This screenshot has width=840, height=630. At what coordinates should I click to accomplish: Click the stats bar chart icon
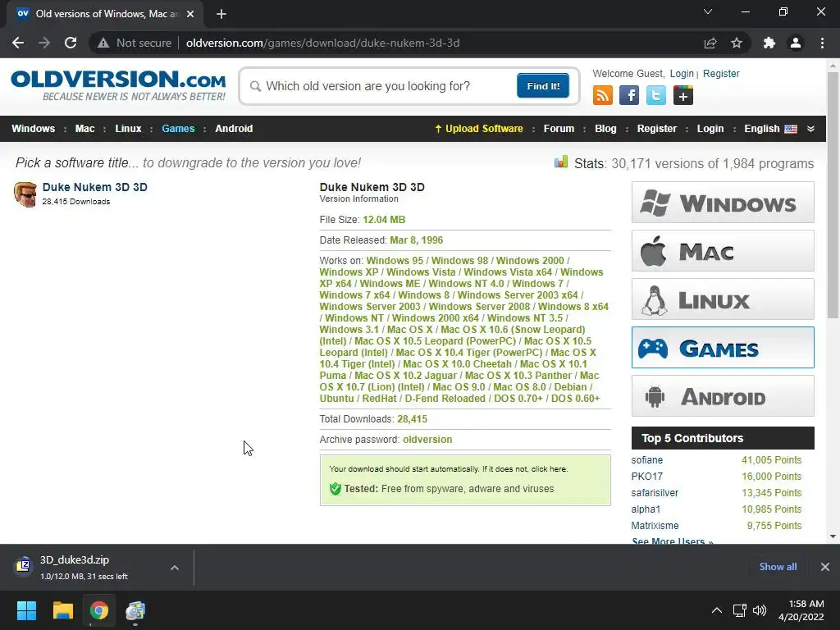(561, 162)
